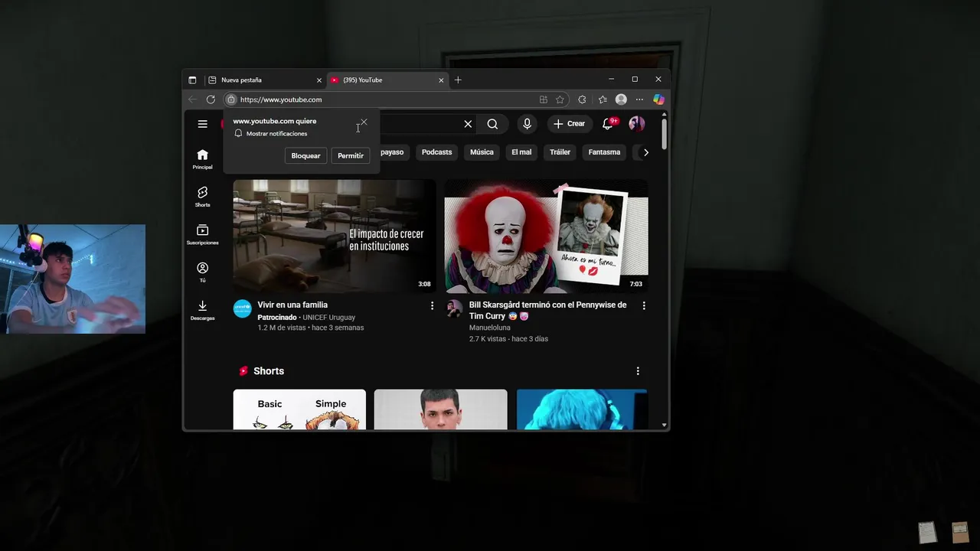Viewport: 980px width, 551px height.
Task: Open Shorts section options menu
Action: coord(638,371)
